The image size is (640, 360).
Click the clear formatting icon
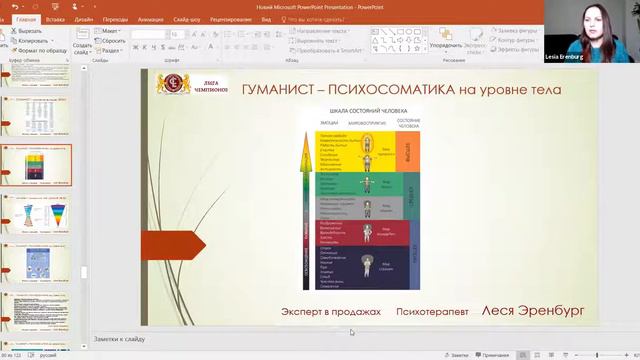tap(216, 35)
